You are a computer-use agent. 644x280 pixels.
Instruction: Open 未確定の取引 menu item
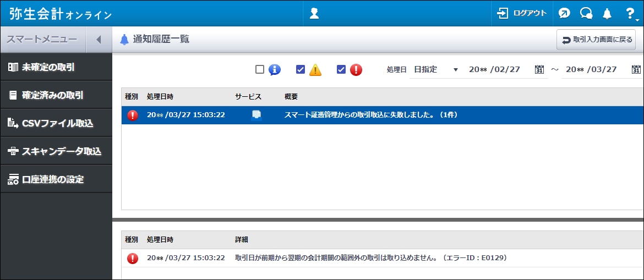point(56,67)
